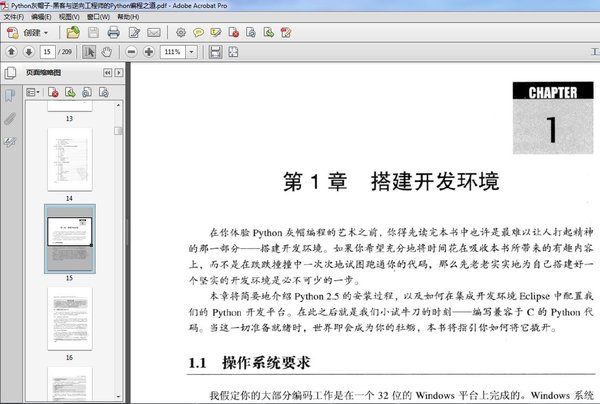Click the main toolbar Rotate pages icon
This screenshot has width=600, height=404.
(251, 33)
